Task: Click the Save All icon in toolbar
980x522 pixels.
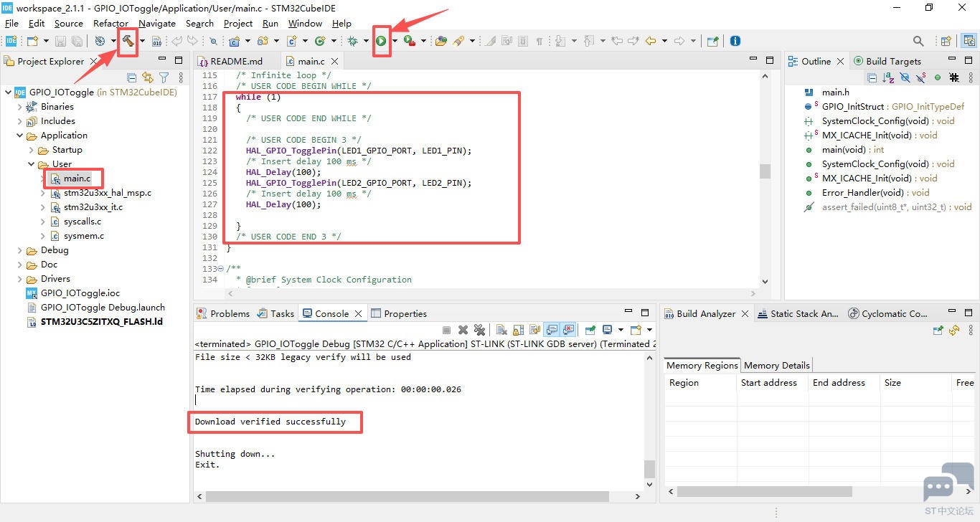Action: point(77,41)
